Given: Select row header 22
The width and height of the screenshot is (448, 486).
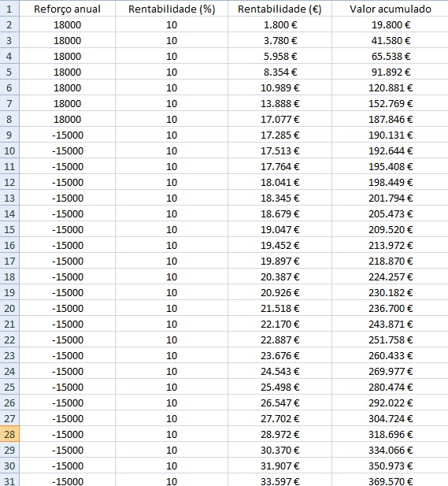Looking at the screenshot, I should (9, 339).
